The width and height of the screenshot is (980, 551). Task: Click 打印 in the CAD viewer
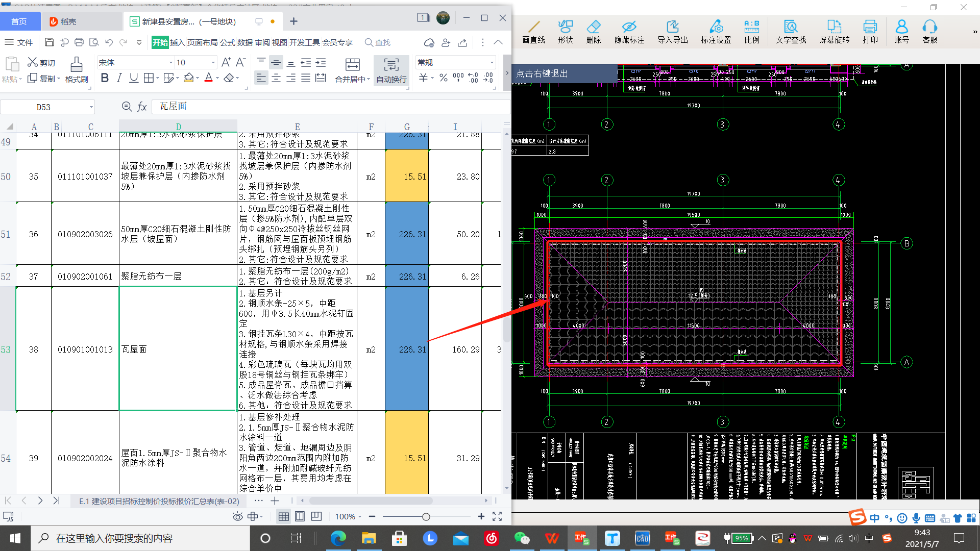click(x=870, y=32)
